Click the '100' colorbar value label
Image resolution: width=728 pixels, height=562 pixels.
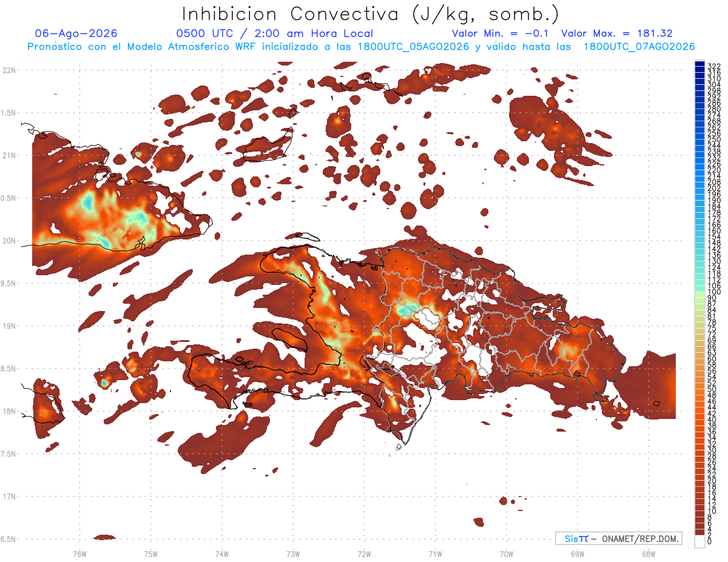pyautogui.click(x=713, y=292)
